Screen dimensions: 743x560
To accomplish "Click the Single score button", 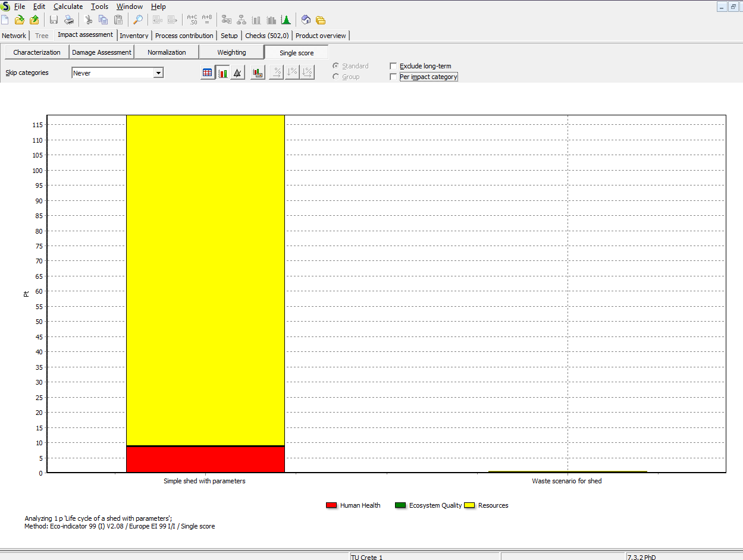I will 296,52.
